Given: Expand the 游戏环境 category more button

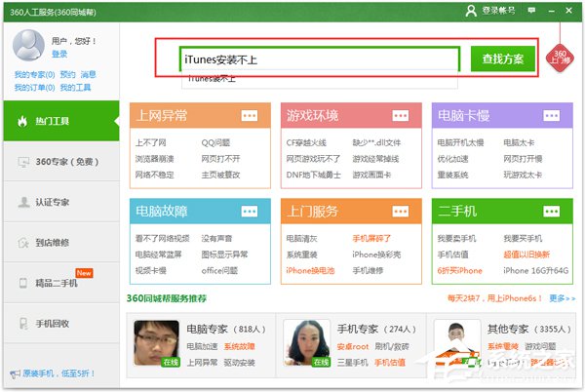Looking at the screenshot, I should pos(401,116).
